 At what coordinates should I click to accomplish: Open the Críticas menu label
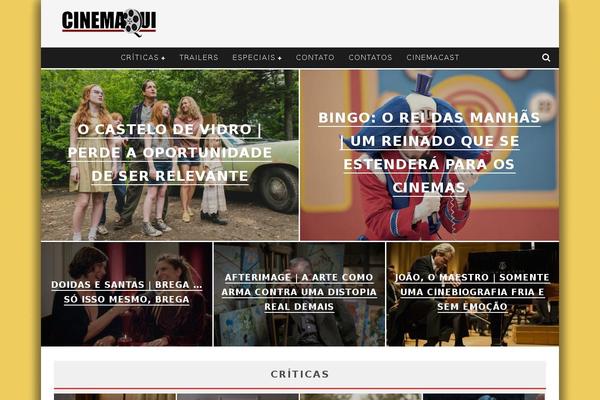click(139, 57)
